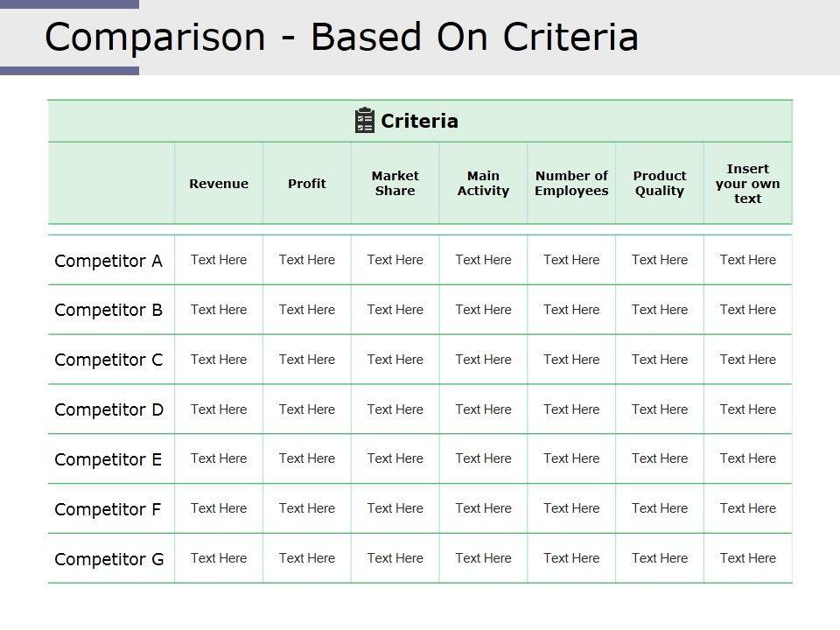The image size is (840, 630).
Task: Click the Criteria clipboard checklist icon
Action: 365,121
